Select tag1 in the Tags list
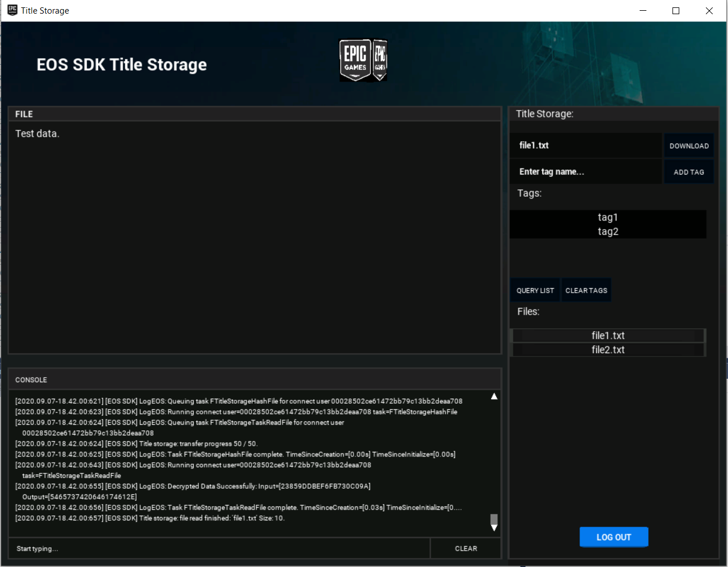Viewport: 728px width, 567px height. [x=608, y=217]
